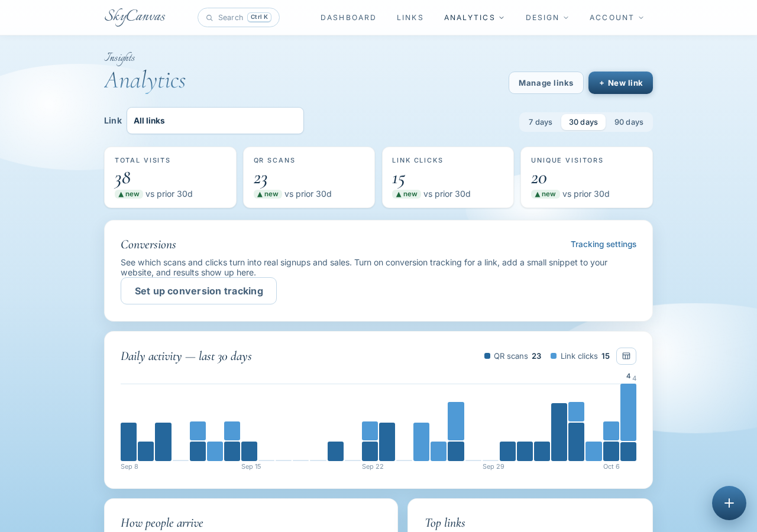Select the 7 days range
The height and width of the screenshot is (532, 757).
[x=541, y=122]
